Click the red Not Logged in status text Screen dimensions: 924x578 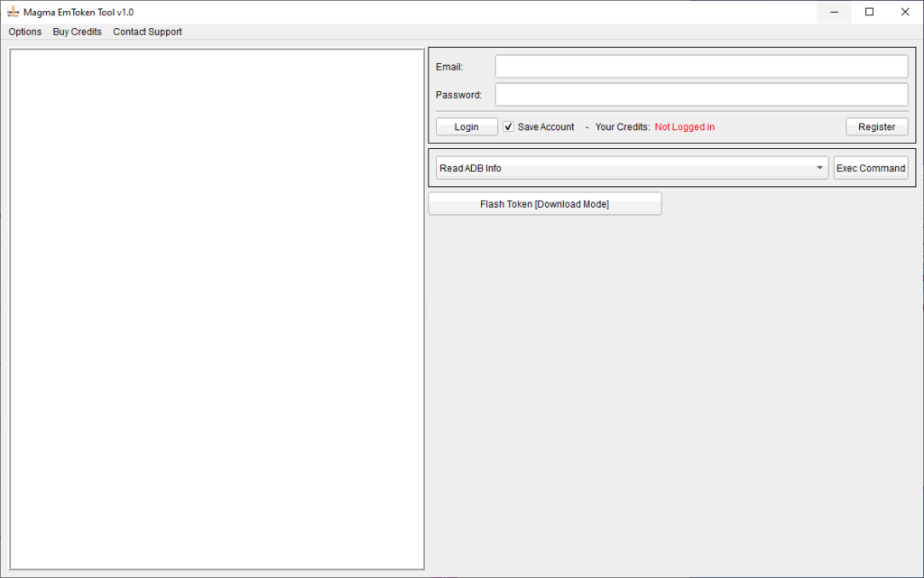point(684,127)
